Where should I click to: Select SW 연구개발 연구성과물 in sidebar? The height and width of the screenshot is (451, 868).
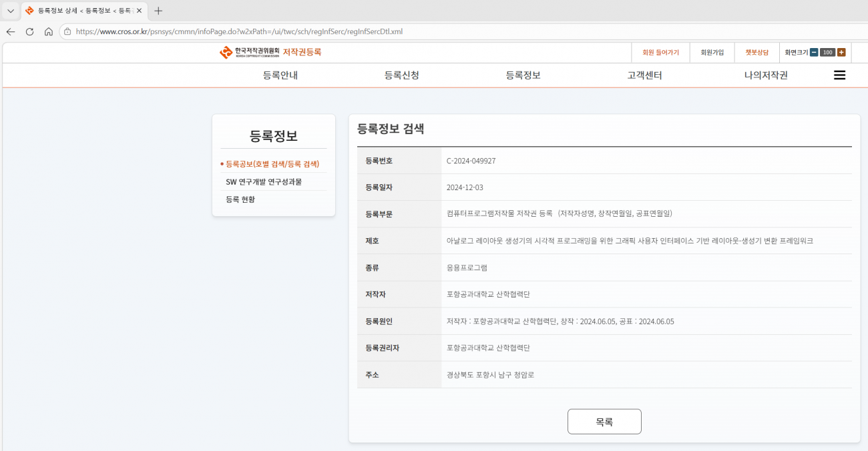[x=264, y=181]
